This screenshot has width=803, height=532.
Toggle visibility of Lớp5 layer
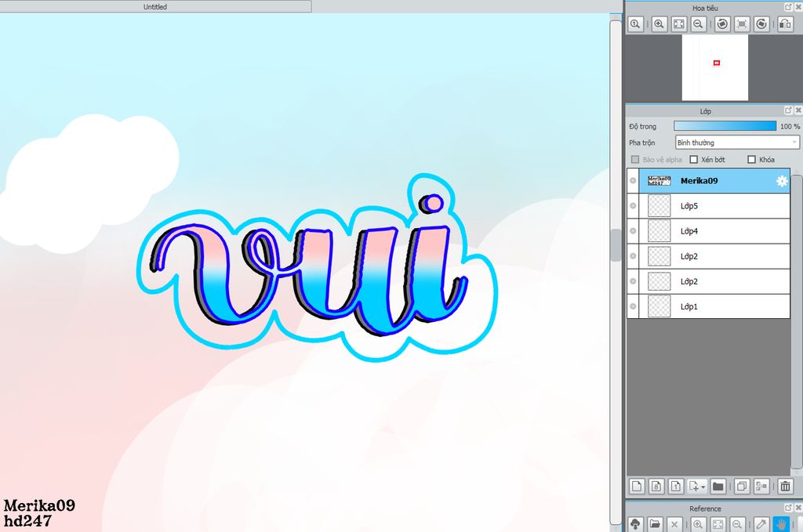click(633, 205)
